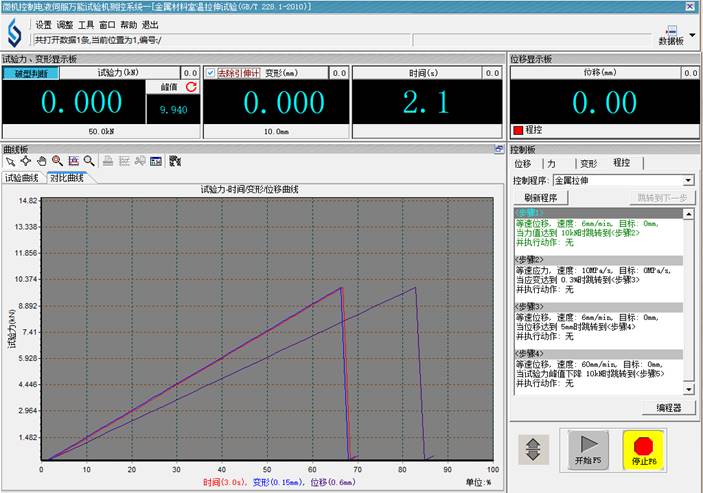Select the arrow pointer tool in curve toolbar

[10, 160]
